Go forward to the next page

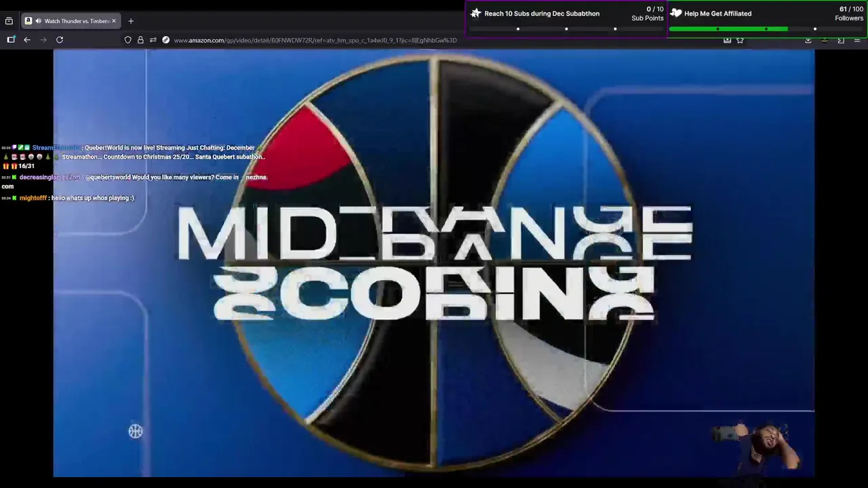pos(43,40)
